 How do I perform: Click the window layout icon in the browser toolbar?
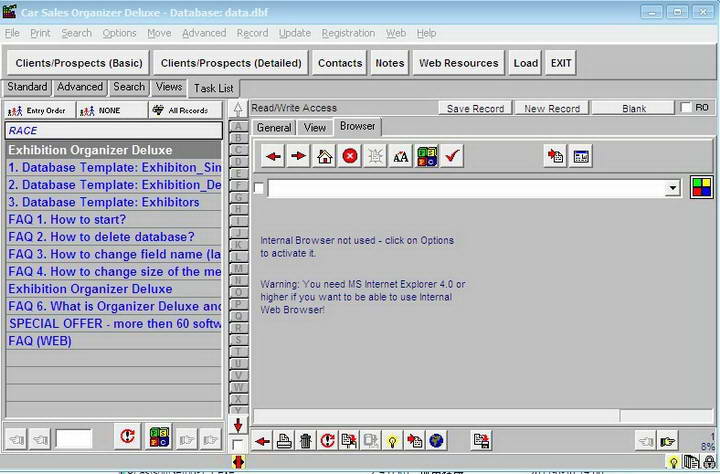581,157
